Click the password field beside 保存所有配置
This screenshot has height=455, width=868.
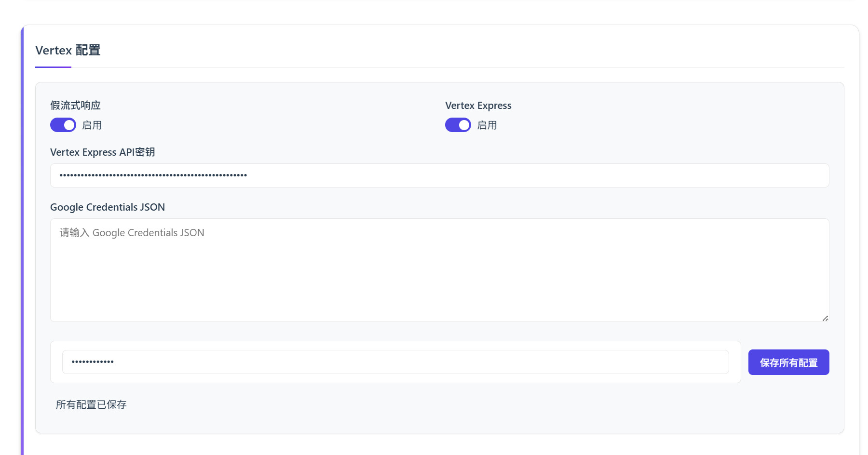pyautogui.click(x=395, y=362)
